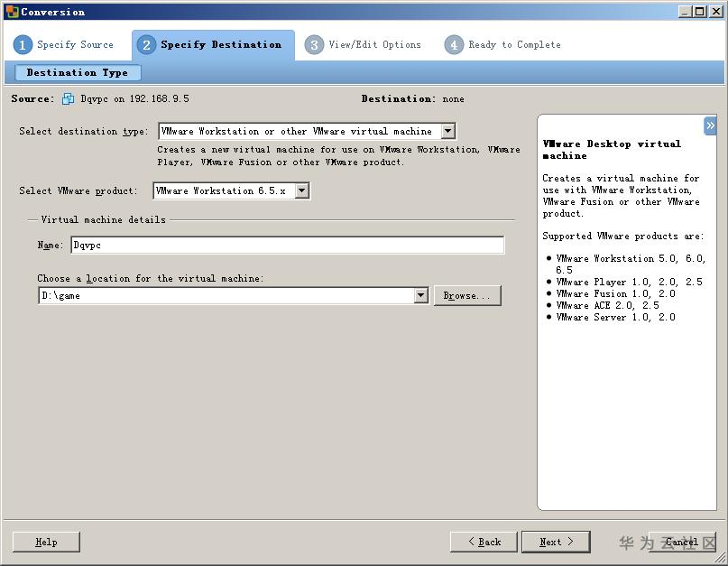Image resolution: width=728 pixels, height=566 pixels.
Task: Click 'Supported VMware products are:' text
Action: point(623,236)
